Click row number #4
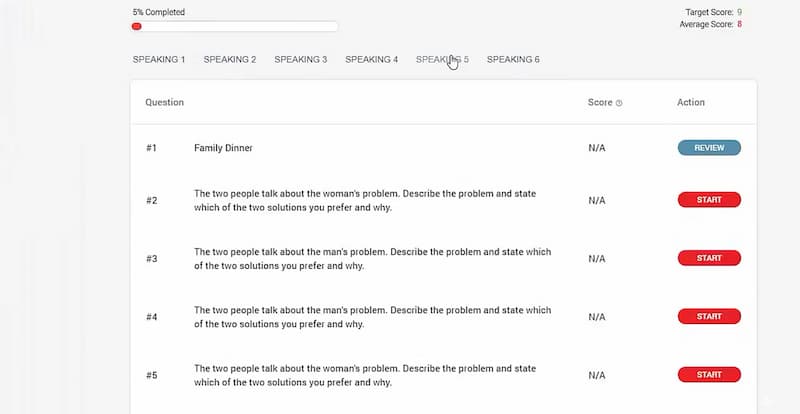The width and height of the screenshot is (800, 414). (x=152, y=317)
